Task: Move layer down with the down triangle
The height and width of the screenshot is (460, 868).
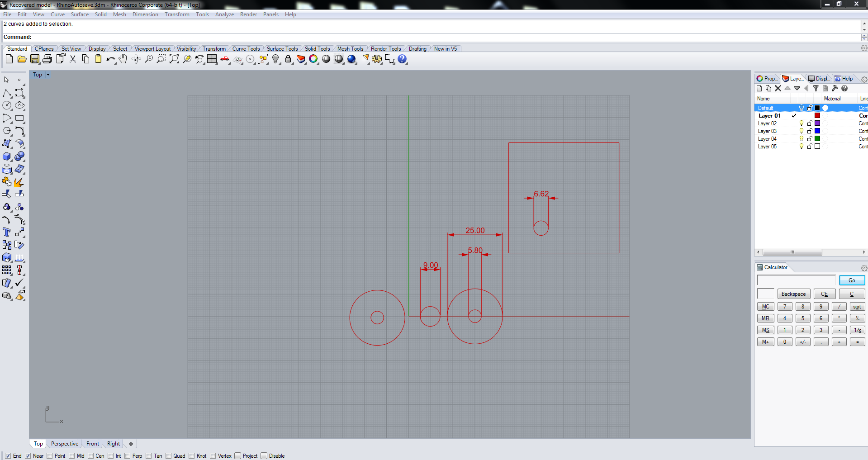Action: [x=797, y=88]
